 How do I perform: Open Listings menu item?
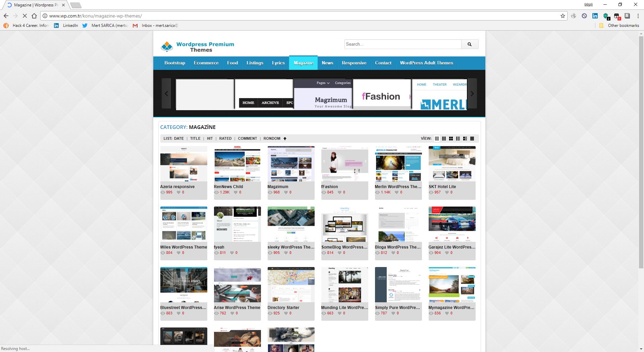click(x=255, y=63)
